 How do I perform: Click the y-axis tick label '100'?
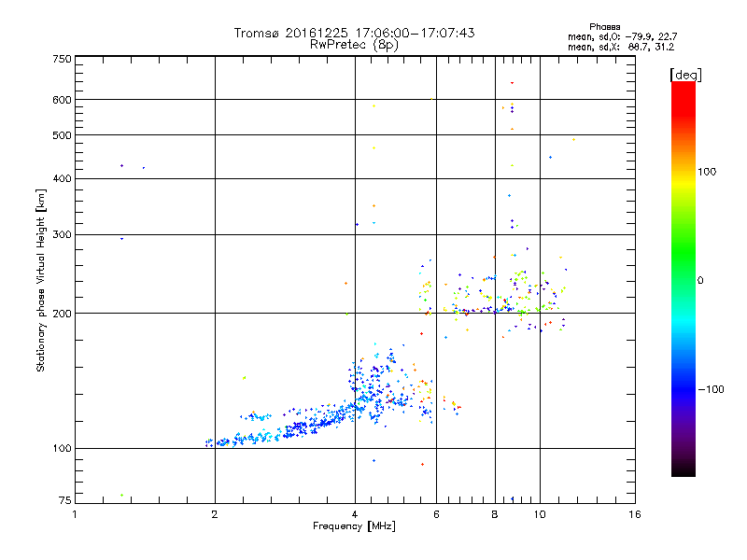point(62,448)
